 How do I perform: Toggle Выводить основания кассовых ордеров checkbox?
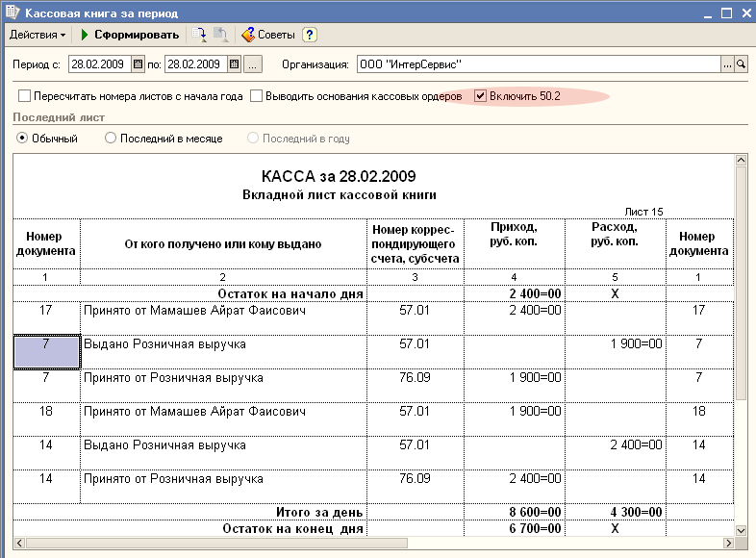[x=257, y=96]
